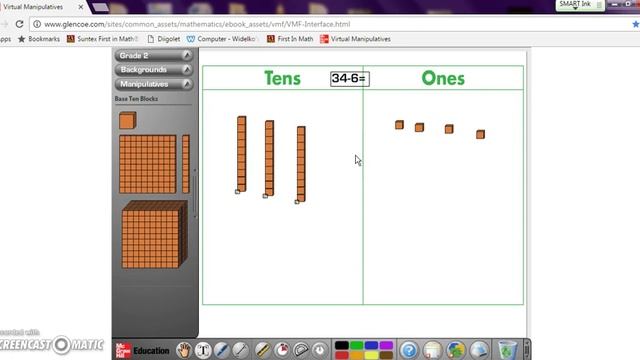This screenshot has width=640, height=360.
Task: Pick the orange color swatch
Action: pyautogui.click(x=356, y=355)
